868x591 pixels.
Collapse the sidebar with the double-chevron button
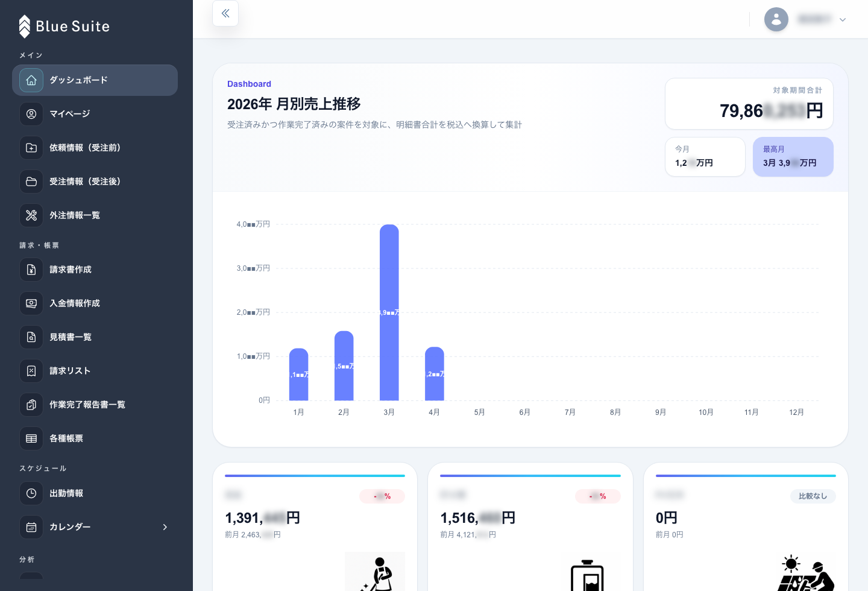(x=225, y=13)
